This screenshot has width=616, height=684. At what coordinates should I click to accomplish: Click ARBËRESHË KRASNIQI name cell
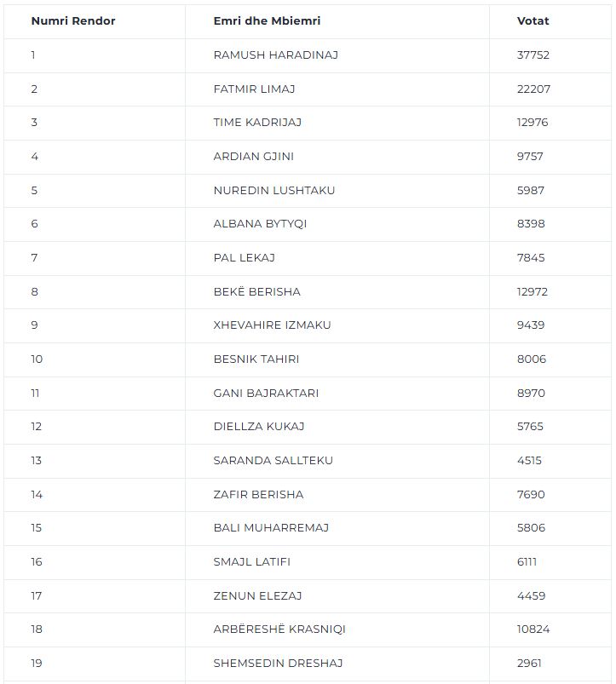click(279, 628)
